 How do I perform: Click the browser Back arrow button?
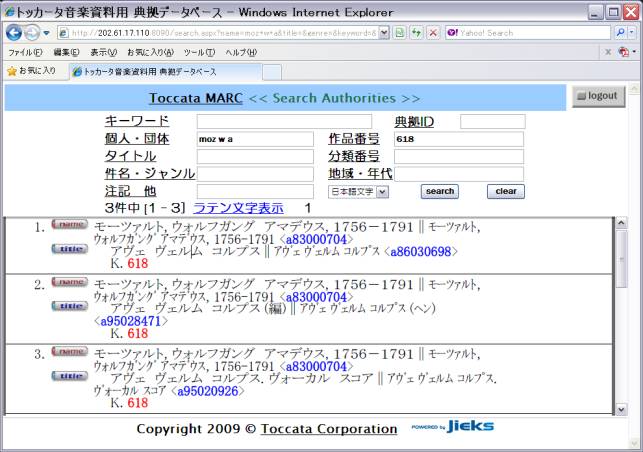point(14,33)
